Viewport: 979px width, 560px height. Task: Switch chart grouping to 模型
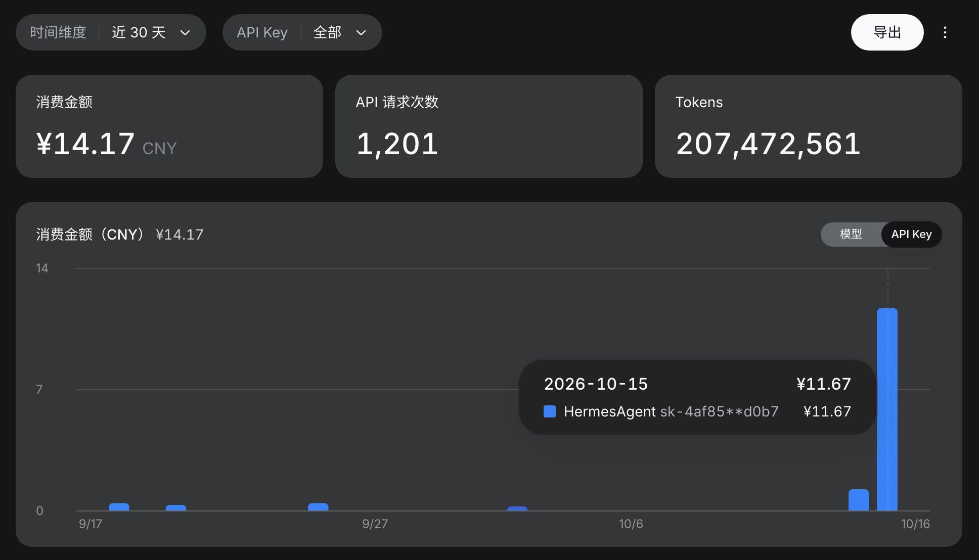coord(851,234)
